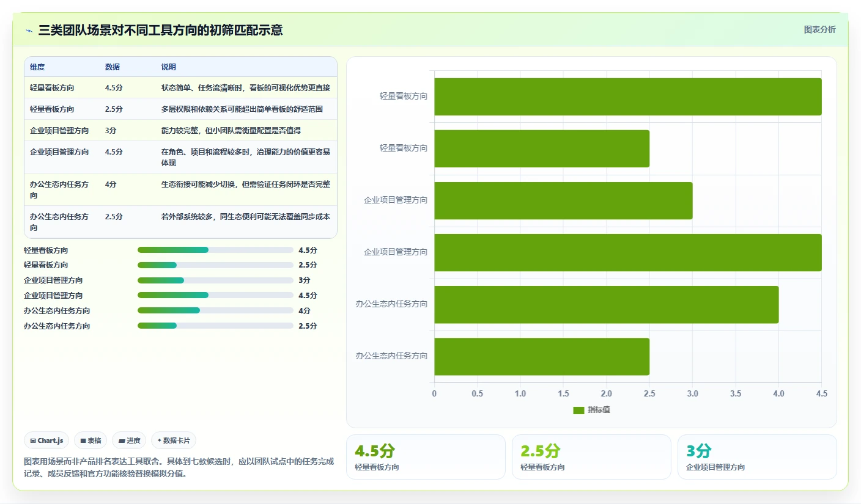861x504 pixels.
Task: Click the 4分 value beside the progress bar
Action: [304, 310]
